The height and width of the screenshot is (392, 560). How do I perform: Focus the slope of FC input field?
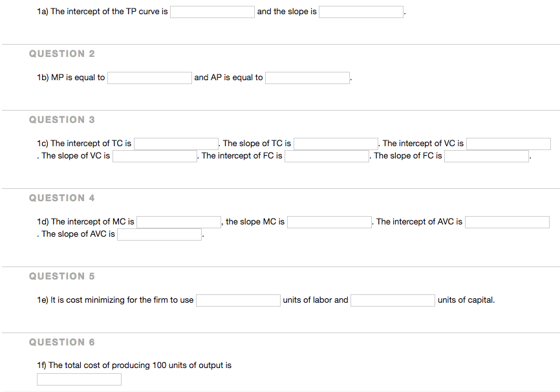(x=486, y=157)
